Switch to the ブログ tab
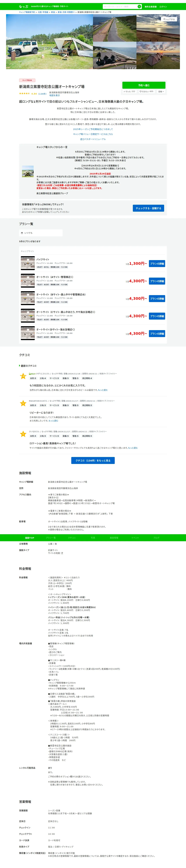 point(156,538)
